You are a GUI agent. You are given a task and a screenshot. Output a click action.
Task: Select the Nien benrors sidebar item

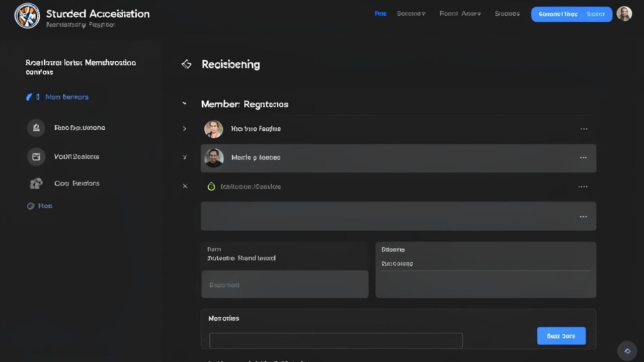(57, 97)
